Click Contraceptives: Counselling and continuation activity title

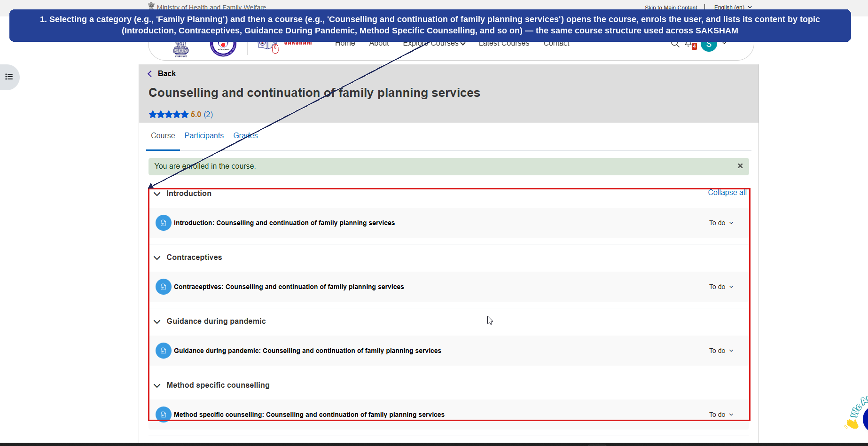(x=289, y=287)
